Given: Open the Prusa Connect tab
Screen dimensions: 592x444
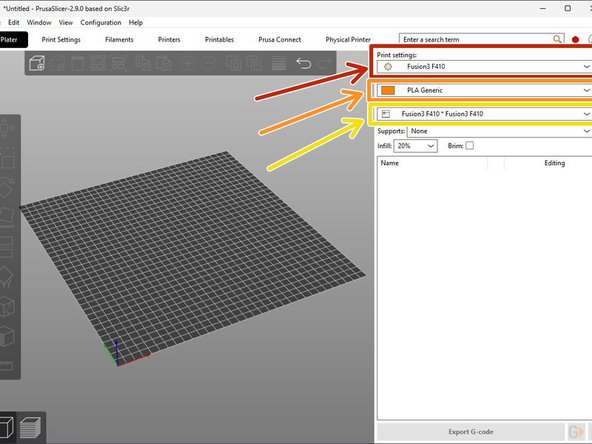Looking at the screenshot, I should tap(280, 39).
